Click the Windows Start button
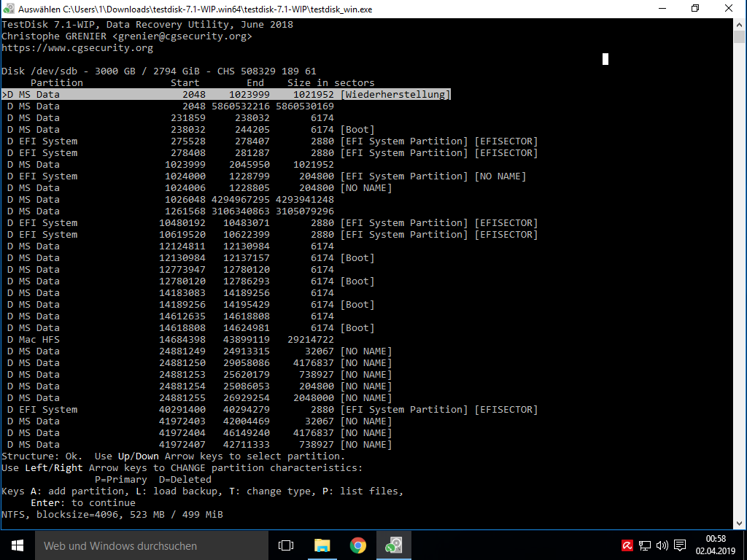This screenshot has height=560, width=747. [16, 545]
